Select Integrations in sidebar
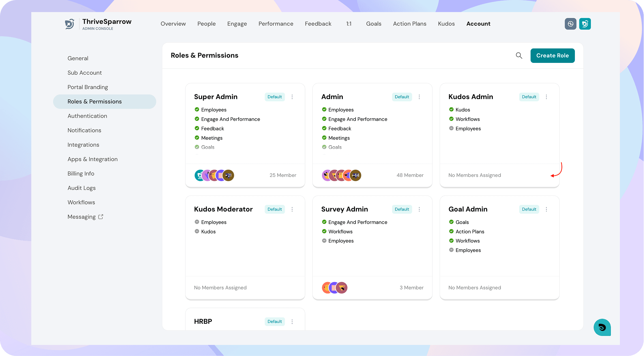The width and height of the screenshot is (644, 356). coord(83,145)
